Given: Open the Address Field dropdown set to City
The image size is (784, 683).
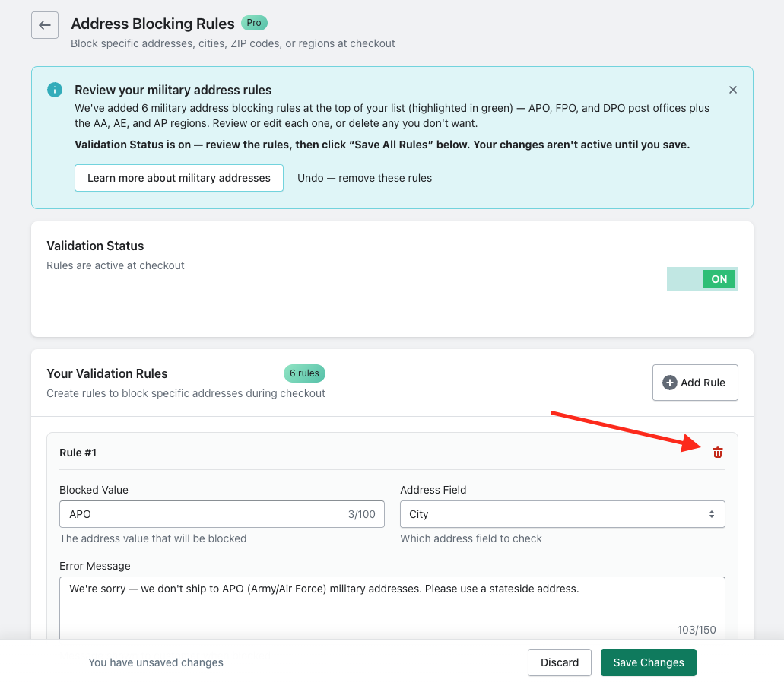Looking at the screenshot, I should click(563, 514).
